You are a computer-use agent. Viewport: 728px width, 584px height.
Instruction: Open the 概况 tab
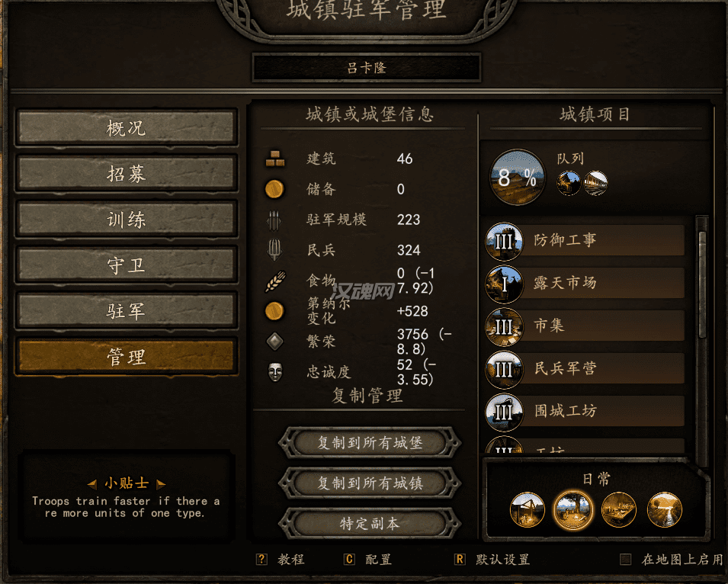127,127
